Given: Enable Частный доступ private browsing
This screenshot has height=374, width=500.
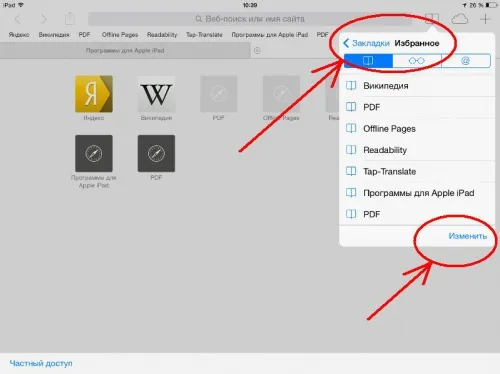Looking at the screenshot, I should coord(41,363).
